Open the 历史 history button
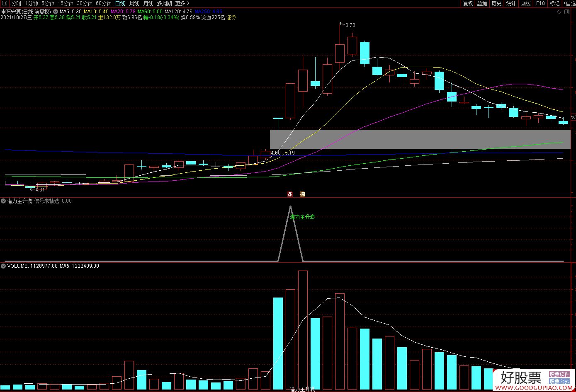 click(496, 3)
